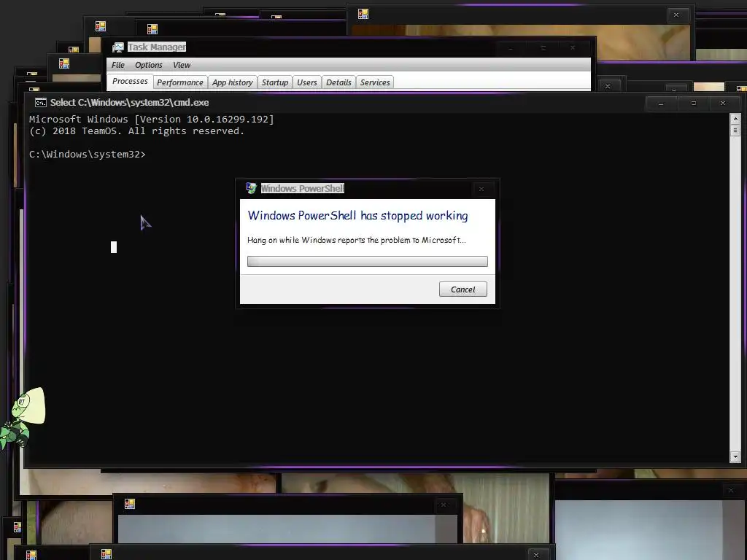Close the bottom-right background picture window
This screenshot has height=560, width=747.
coord(731,490)
